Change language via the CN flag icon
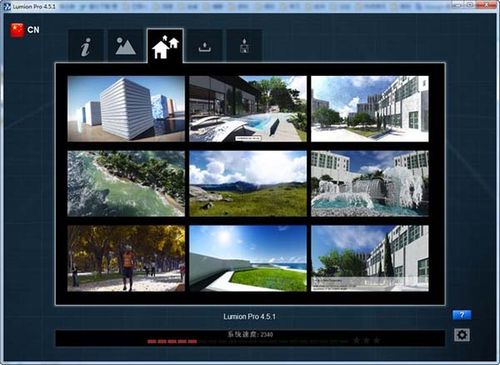500x365 pixels. 17,30
